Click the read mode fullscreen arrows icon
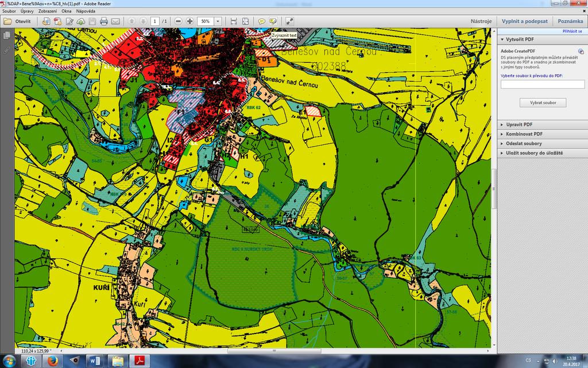Image resolution: width=588 pixels, height=368 pixels. click(x=289, y=21)
